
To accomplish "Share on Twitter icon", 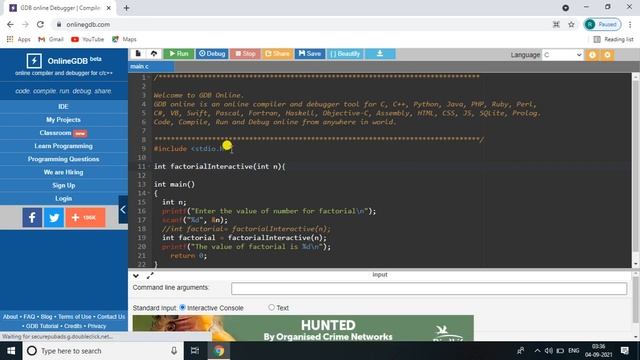I will pos(54,218).
